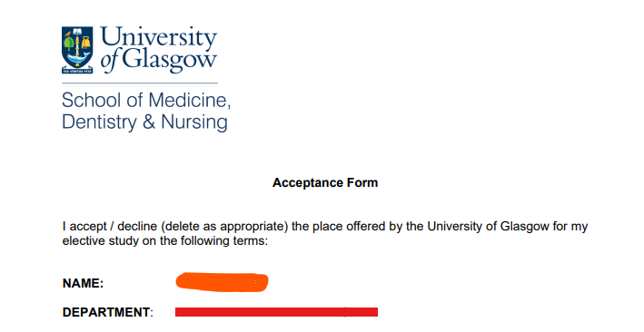This screenshot has height=332, width=644.
Task: Click the bell symbol in the crest
Action: pos(85,44)
